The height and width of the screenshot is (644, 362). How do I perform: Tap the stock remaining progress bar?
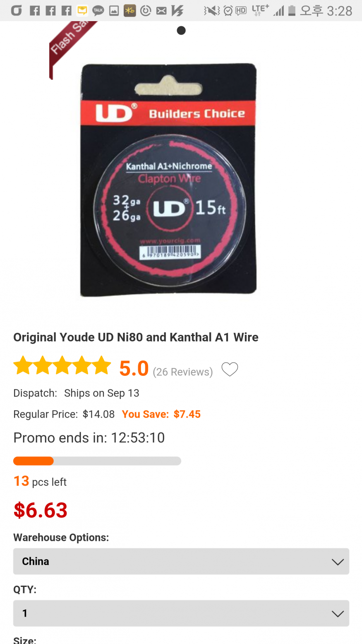tap(97, 461)
